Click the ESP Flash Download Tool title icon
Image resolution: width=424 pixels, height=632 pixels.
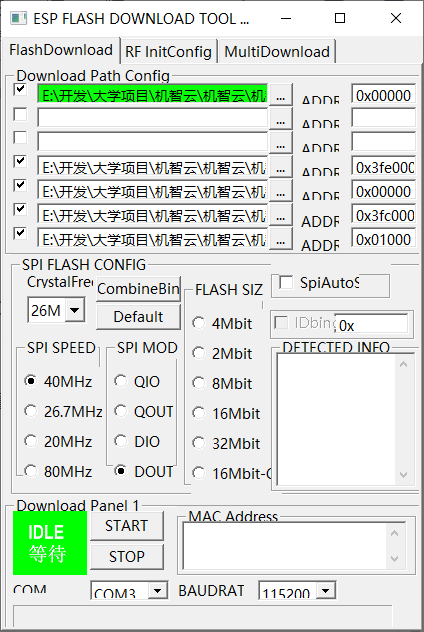coord(18,18)
